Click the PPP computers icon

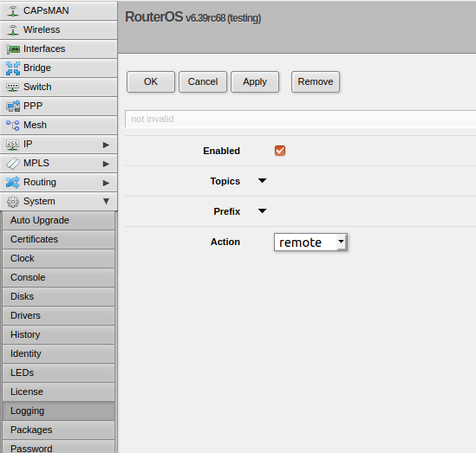click(13, 107)
